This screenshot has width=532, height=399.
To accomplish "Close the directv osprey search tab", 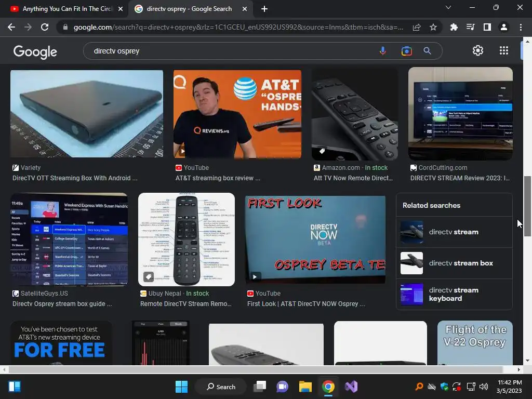I will (245, 9).
